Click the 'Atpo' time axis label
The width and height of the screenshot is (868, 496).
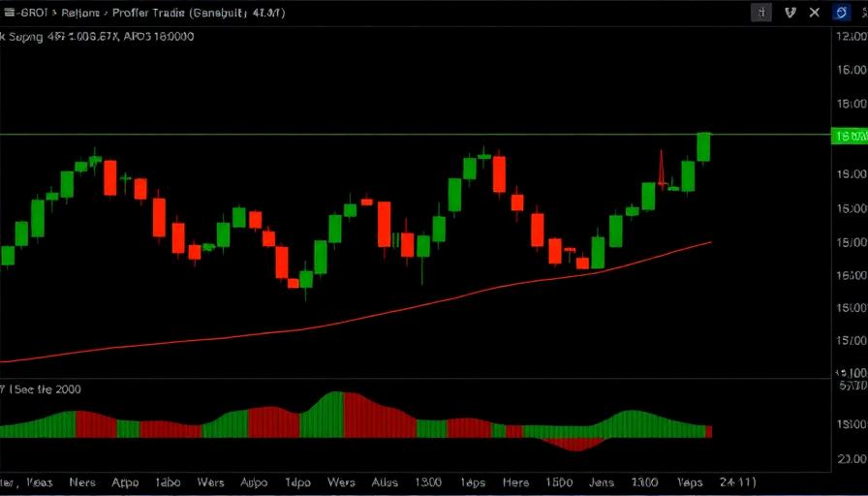pos(125,482)
